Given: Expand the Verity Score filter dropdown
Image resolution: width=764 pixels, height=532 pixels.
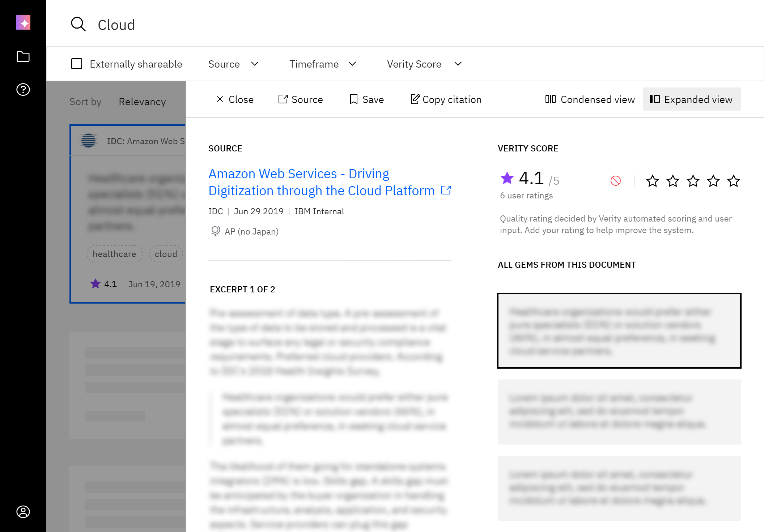Looking at the screenshot, I should pos(425,64).
